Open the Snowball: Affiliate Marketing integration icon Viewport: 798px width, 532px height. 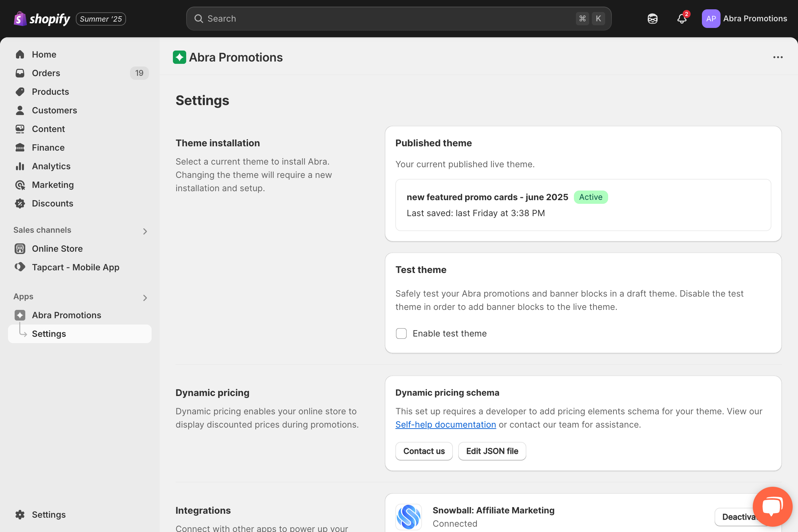point(409,517)
